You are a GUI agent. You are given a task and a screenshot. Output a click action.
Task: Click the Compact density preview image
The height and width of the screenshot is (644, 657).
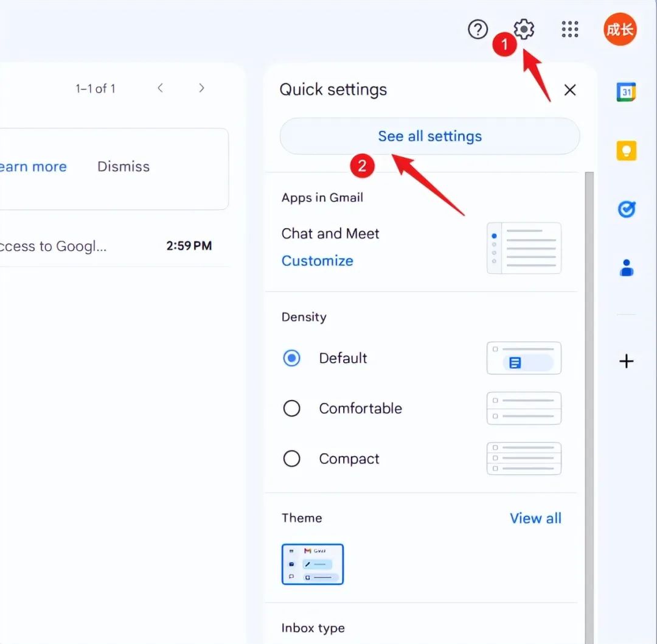[x=524, y=459]
